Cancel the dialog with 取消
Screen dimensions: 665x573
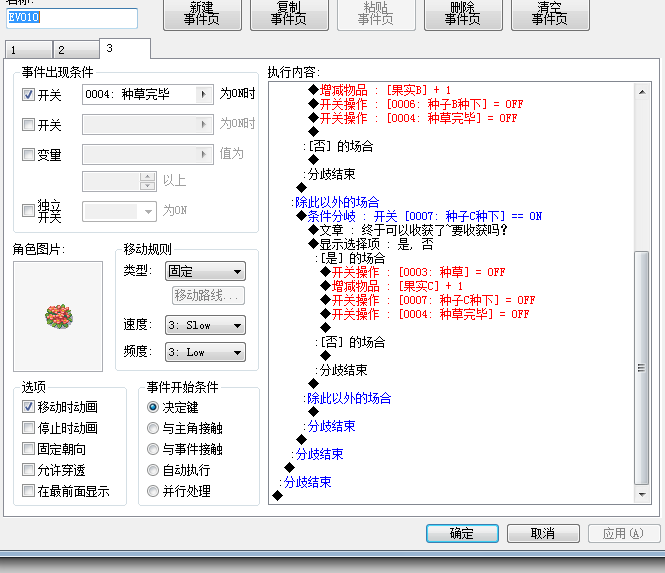click(x=543, y=533)
